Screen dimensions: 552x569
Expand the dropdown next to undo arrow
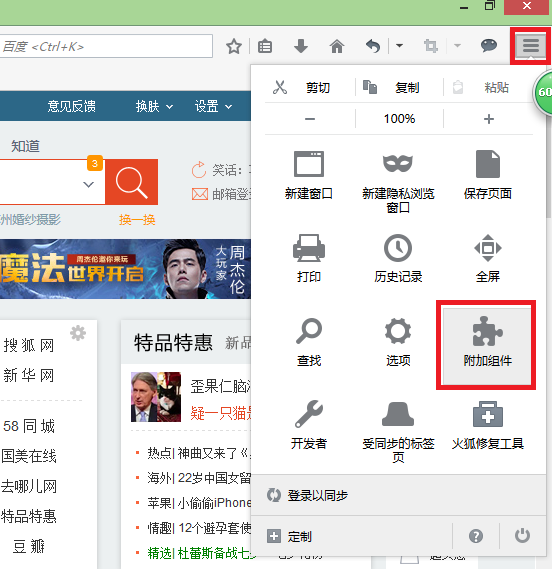(x=399, y=46)
